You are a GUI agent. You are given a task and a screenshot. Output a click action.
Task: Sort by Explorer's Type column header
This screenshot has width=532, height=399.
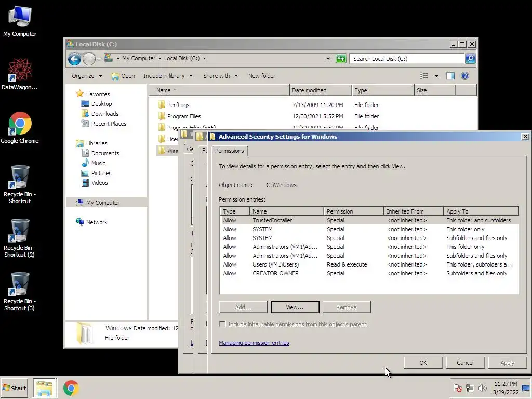[x=383, y=90]
